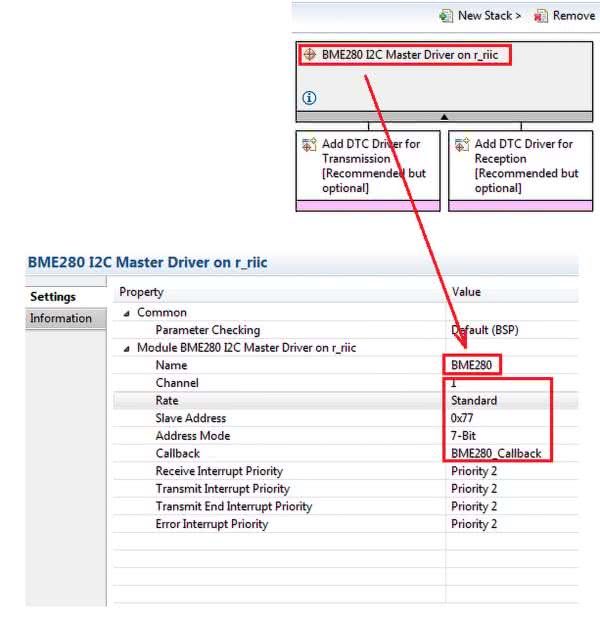
Task: Click the New Stack icon
Action: point(445,16)
